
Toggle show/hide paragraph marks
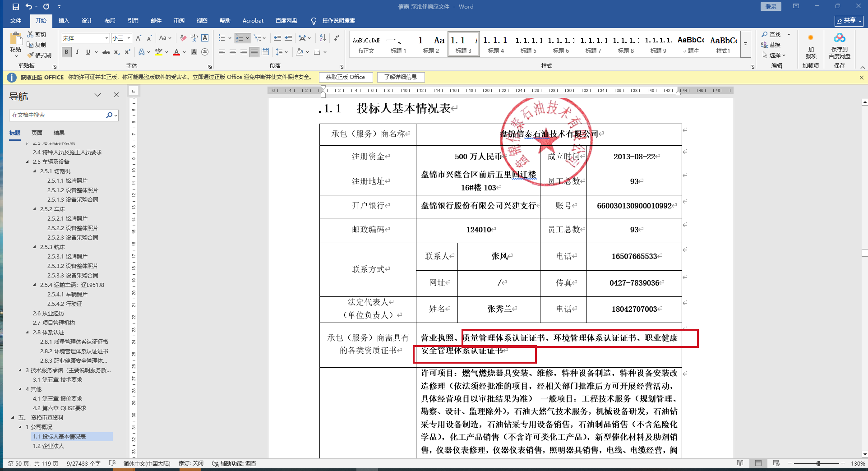tap(337, 38)
